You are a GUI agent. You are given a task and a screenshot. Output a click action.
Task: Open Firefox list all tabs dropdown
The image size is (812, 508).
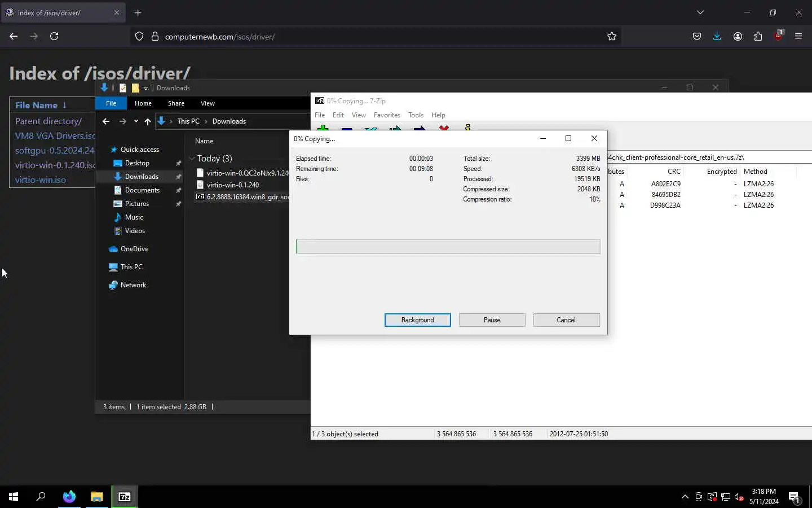[x=700, y=12]
